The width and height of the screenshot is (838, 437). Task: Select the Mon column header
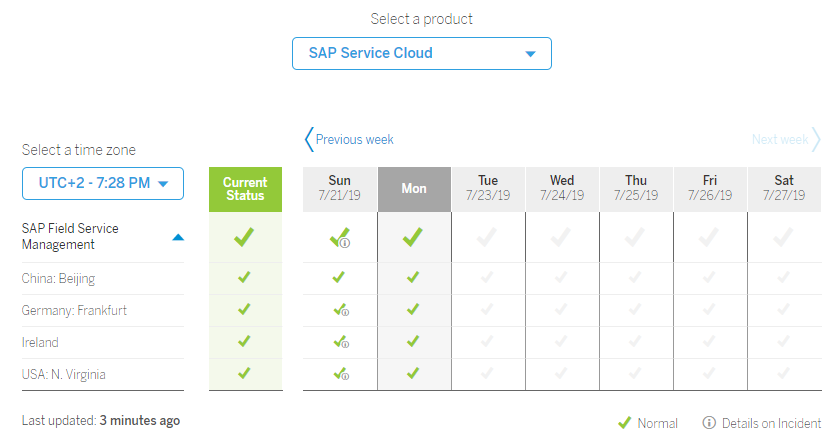tap(414, 189)
